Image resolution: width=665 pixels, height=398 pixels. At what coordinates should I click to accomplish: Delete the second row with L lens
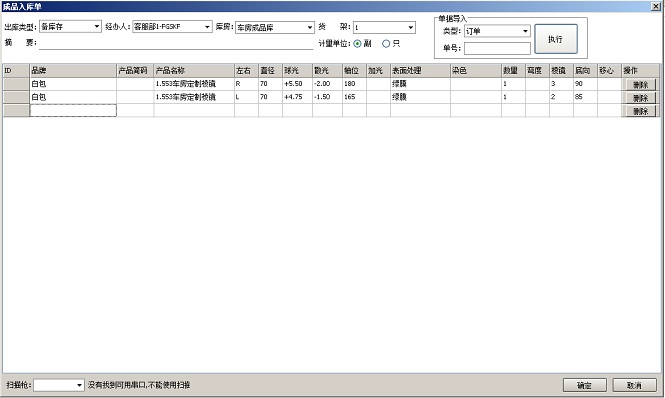click(x=640, y=98)
